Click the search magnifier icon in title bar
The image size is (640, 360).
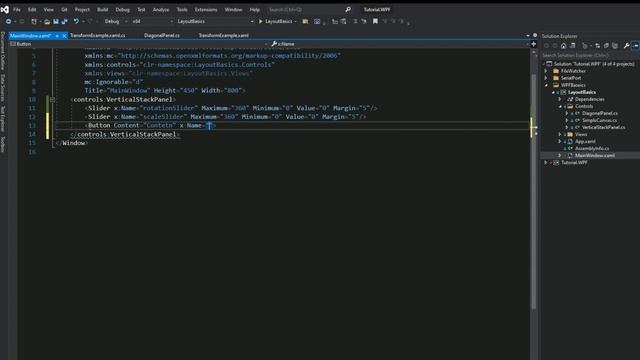pos(348,9)
